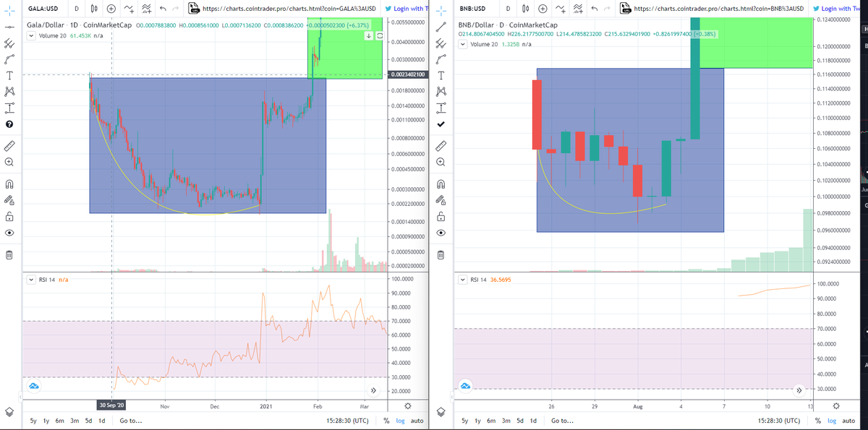Select zoom in tool in BNB chart
Image resolution: width=868 pixels, height=430 pixels.
[440, 162]
